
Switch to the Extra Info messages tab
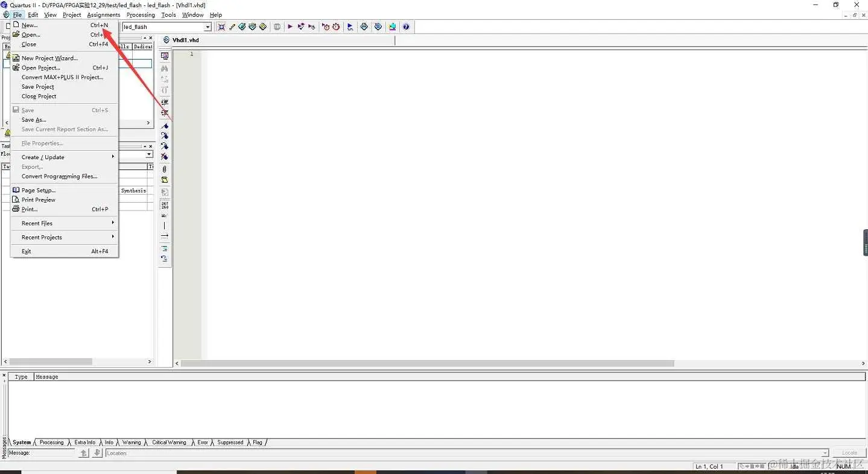coord(85,442)
